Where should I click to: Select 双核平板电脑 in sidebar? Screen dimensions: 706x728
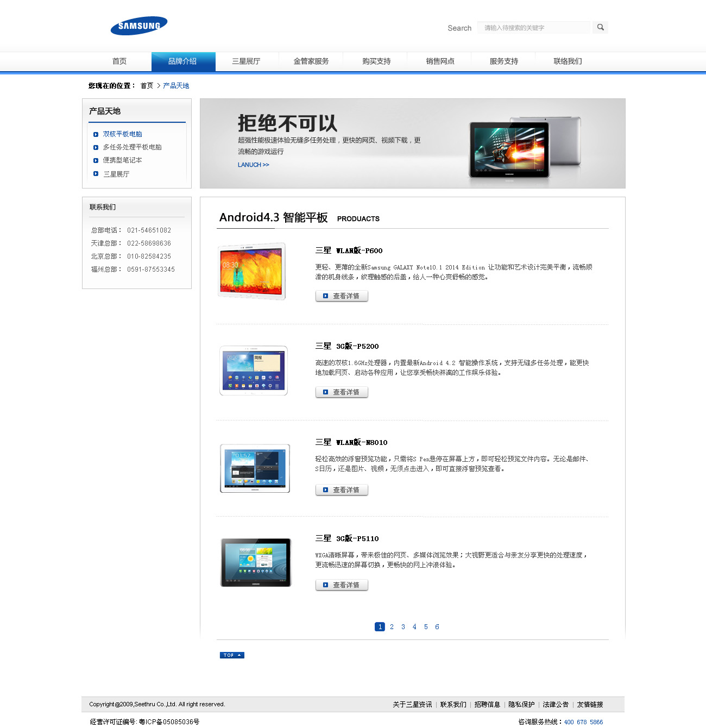click(123, 134)
